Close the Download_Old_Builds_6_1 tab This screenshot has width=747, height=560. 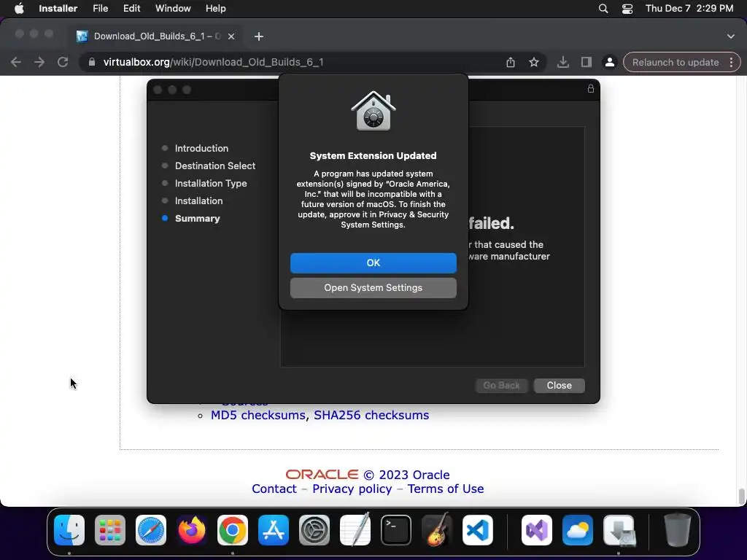tap(231, 36)
